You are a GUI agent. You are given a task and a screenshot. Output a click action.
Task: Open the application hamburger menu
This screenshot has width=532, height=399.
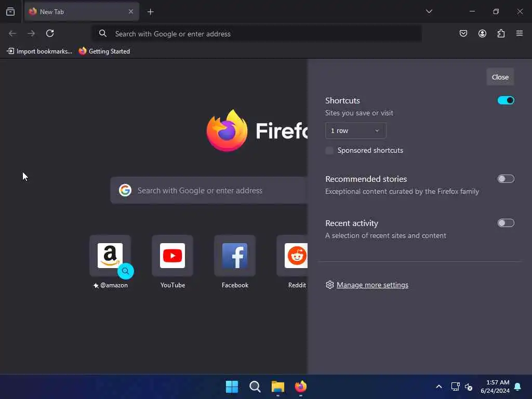click(x=520, y=33)
